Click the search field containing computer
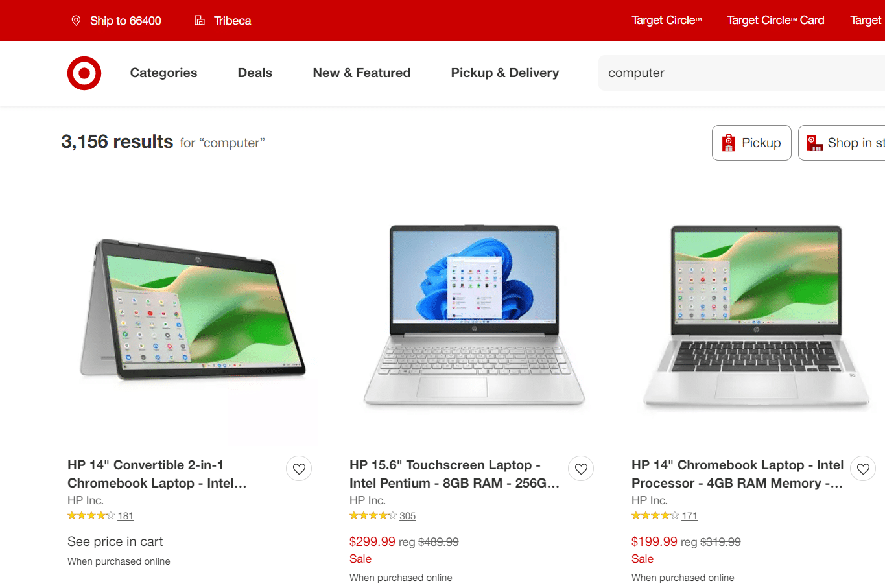Image resolution: width=885 pixels, height=588 pixels. point(742,73)
